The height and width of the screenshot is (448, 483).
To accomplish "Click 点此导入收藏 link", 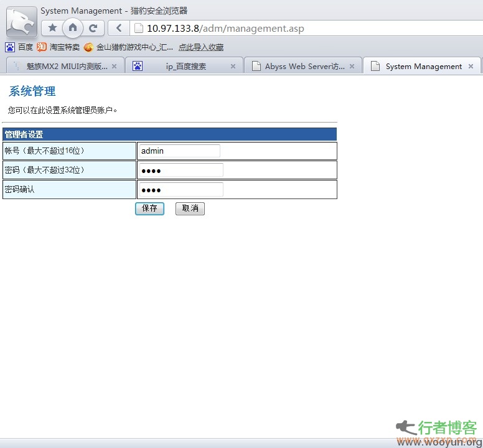I will point(201,47).
